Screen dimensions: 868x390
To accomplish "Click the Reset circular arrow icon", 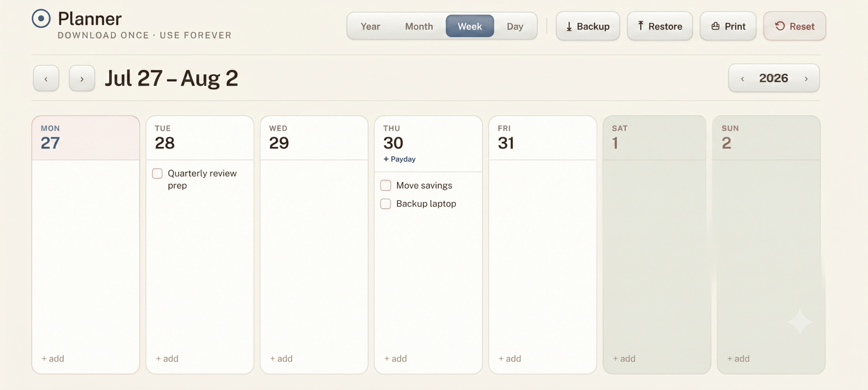I will coord(780,26).
